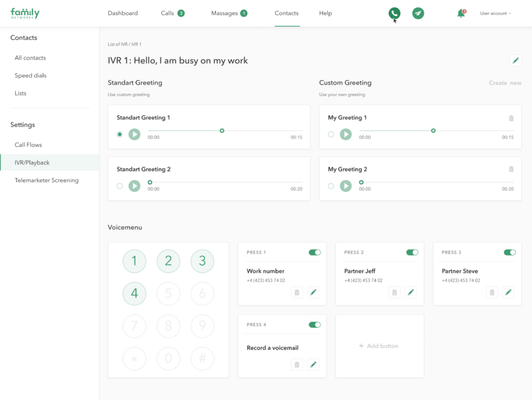Open the notification bell icon
This screenshot has height=400, width=532.
(x=461, y=13)
